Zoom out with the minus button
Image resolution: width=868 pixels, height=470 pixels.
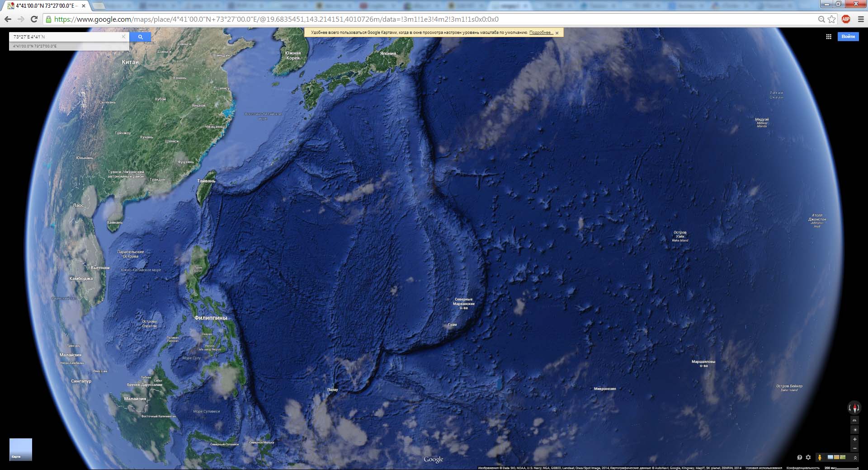854,448
